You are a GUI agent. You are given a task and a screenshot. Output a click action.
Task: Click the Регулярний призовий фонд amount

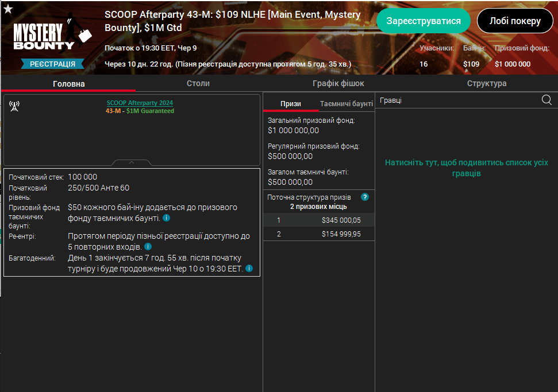[x=290, y=156]
